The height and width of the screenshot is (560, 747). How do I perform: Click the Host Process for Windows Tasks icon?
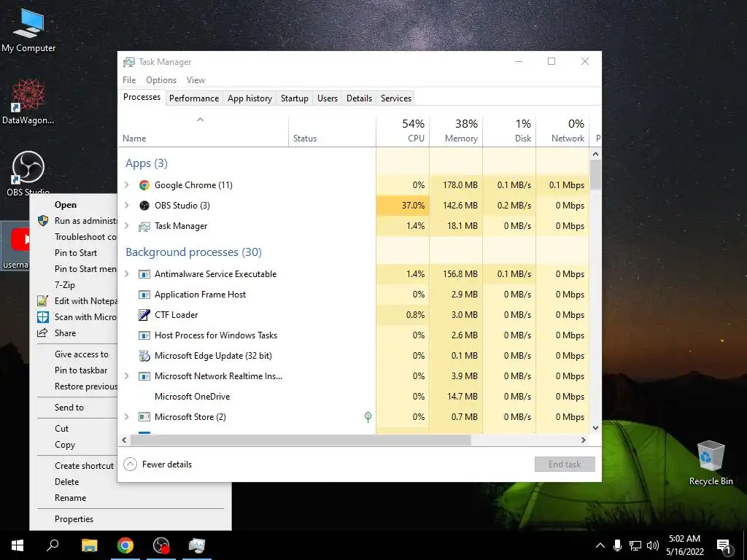pyautogui.click(x=144, y=335)
